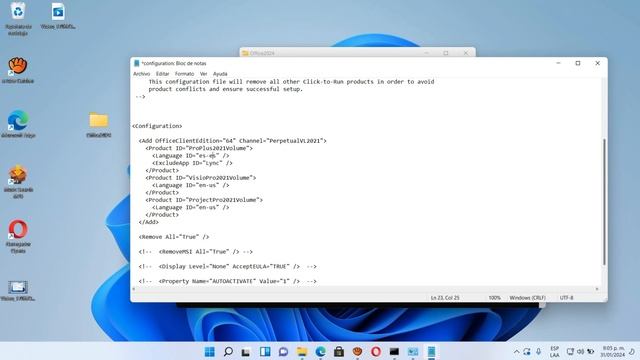640x360 pixels.
Task: Open the Editar menu
Action: [x=162, y=74]
